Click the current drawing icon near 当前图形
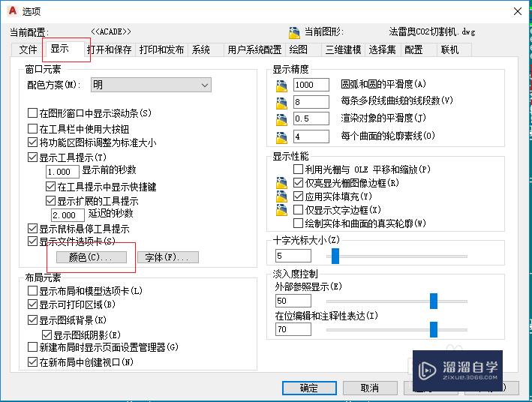The width and height of the screenshot is (532, 402). 294,32
